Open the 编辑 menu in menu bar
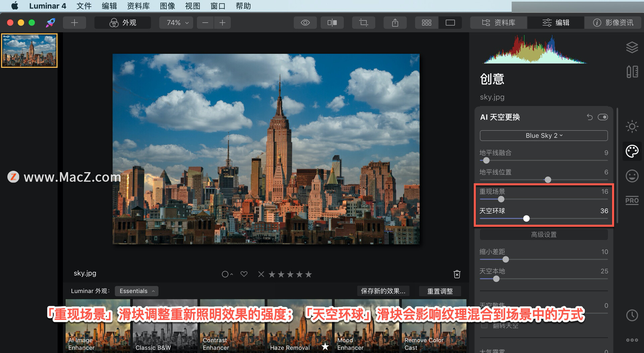The width and height of the screenshot is (644, 353). click(x=109, y=6)
